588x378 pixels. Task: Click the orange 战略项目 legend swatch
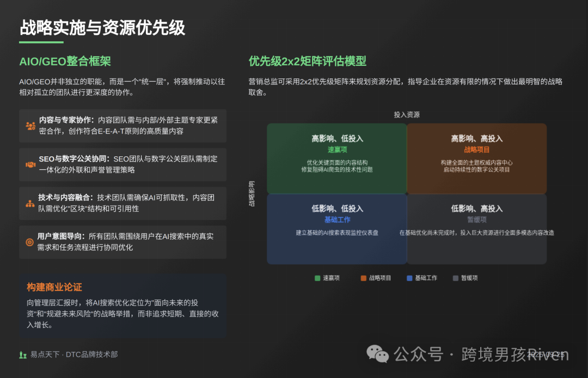(363, 278)
